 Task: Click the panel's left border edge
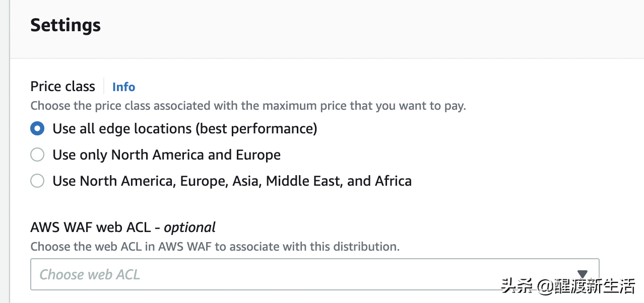[10, 151]
